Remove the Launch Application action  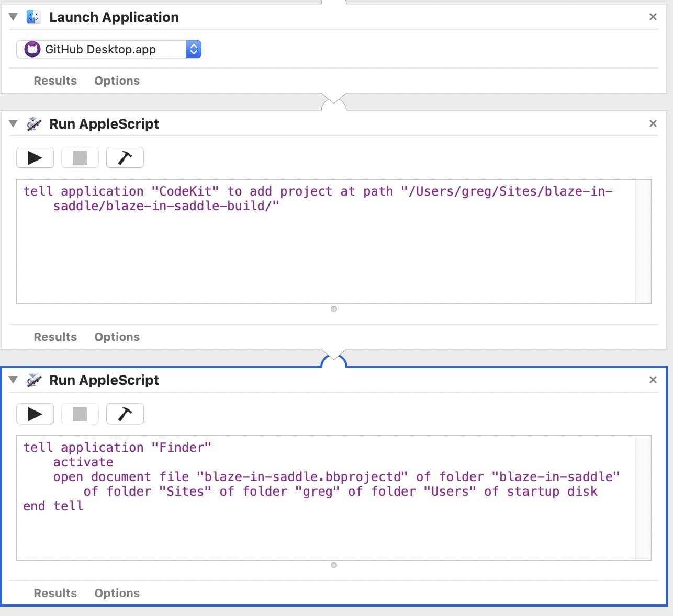click(x=653, y=17)
